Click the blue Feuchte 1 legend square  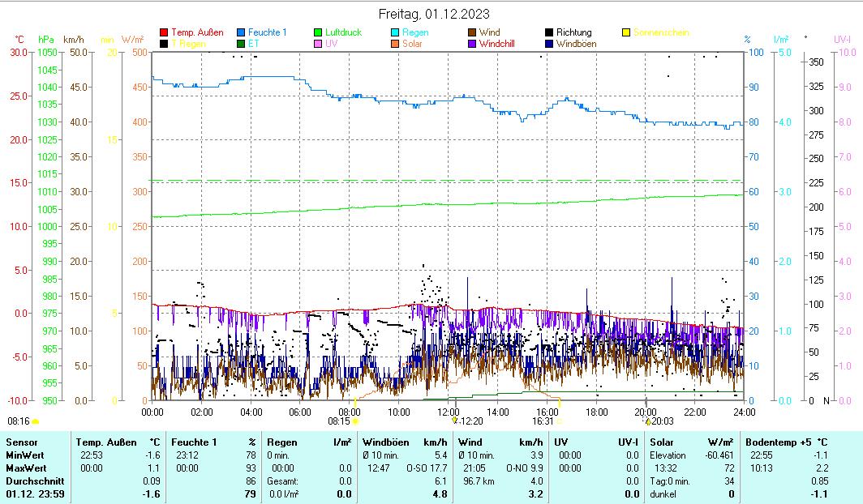point(241,32)
